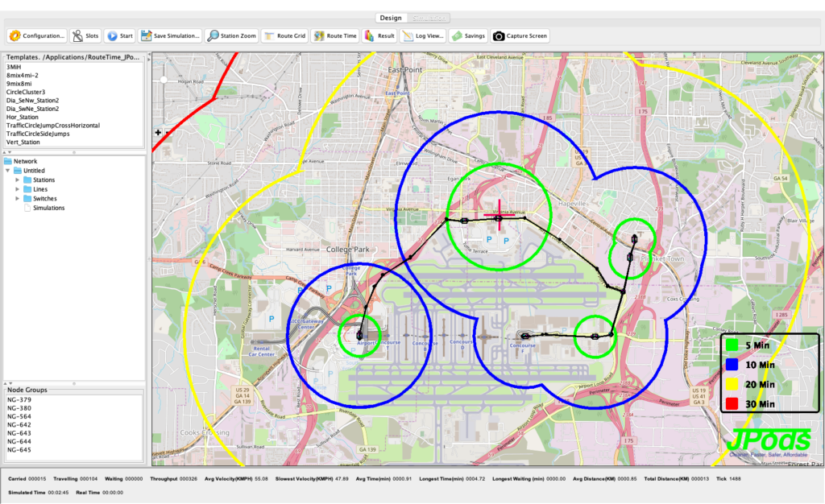Save the simulation from the toolbar
The image size is (825, 504).
pos(170,35)
